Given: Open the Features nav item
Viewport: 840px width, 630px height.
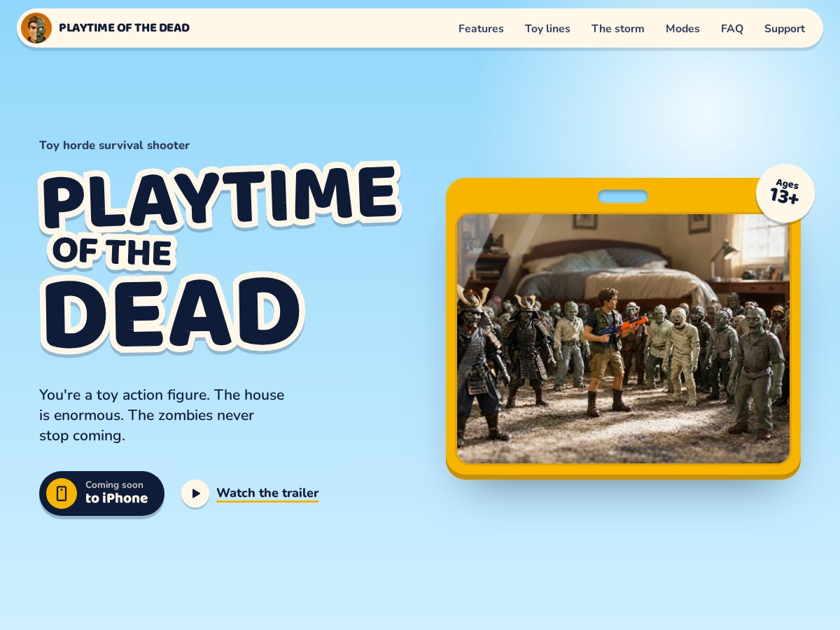Looking at the screenshot, I should 481,29.
